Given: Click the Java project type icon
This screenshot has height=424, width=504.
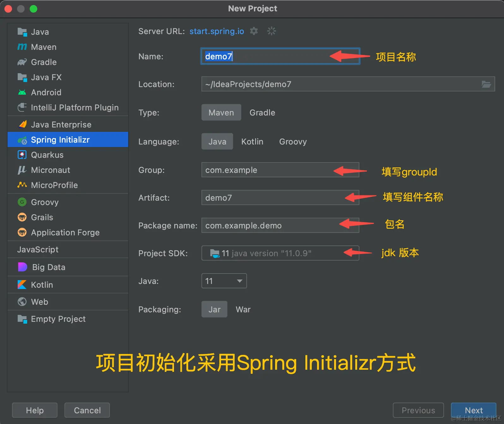Looking at the screenshot, I should pyautogui.click(x=22, y=32).
